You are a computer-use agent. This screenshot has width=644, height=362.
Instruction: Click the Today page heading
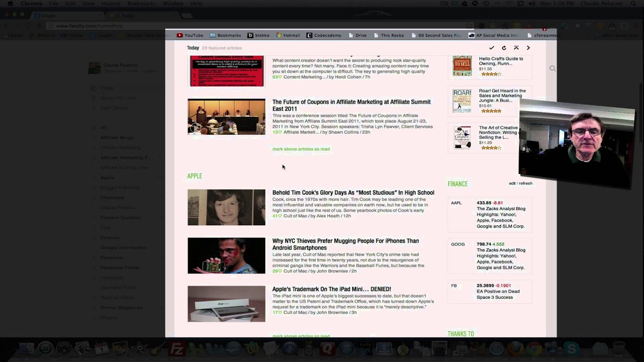(193, 48)
